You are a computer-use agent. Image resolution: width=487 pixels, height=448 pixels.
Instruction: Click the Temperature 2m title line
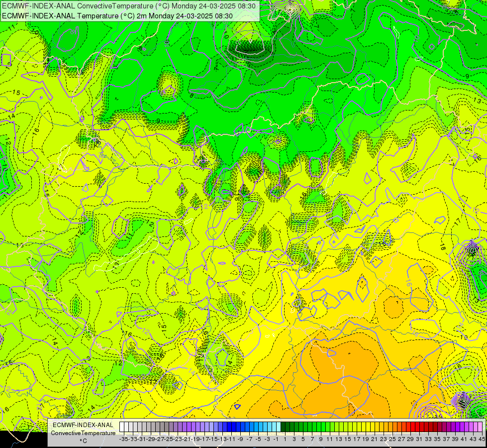(x=117, y=16)
